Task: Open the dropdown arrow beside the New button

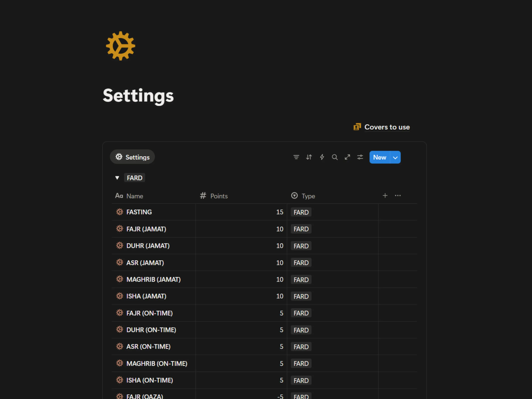Action: tap(395, 158)
